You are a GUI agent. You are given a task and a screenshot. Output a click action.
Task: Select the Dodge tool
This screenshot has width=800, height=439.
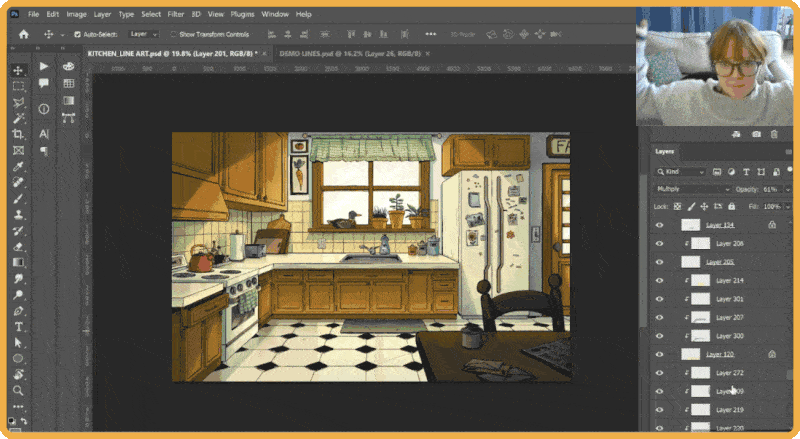pos(18,295)
